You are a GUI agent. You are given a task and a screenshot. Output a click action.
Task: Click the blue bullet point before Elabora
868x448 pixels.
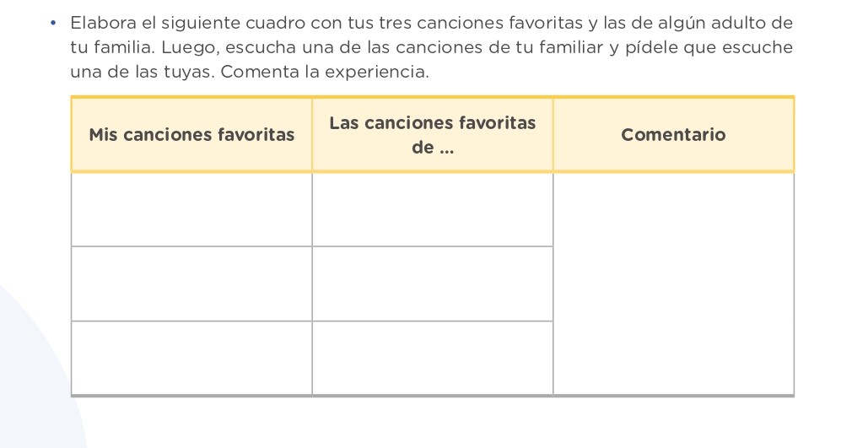pos(53,24)
